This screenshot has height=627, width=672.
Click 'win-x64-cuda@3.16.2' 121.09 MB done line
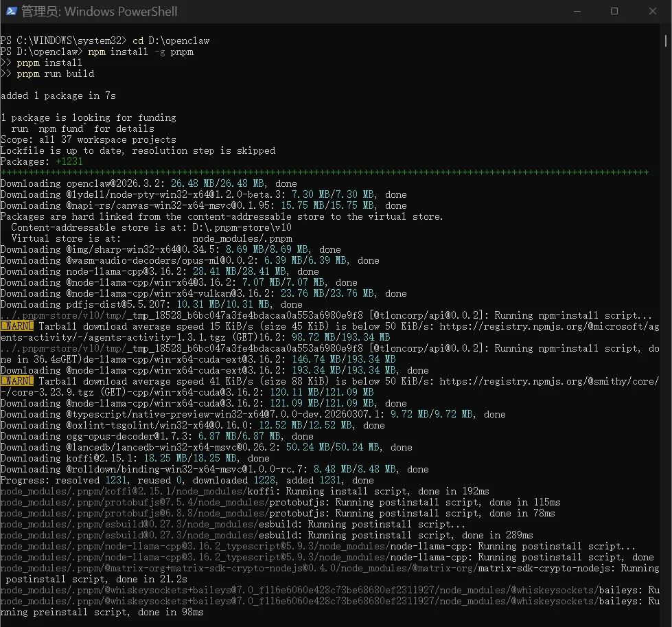(204, 403)
